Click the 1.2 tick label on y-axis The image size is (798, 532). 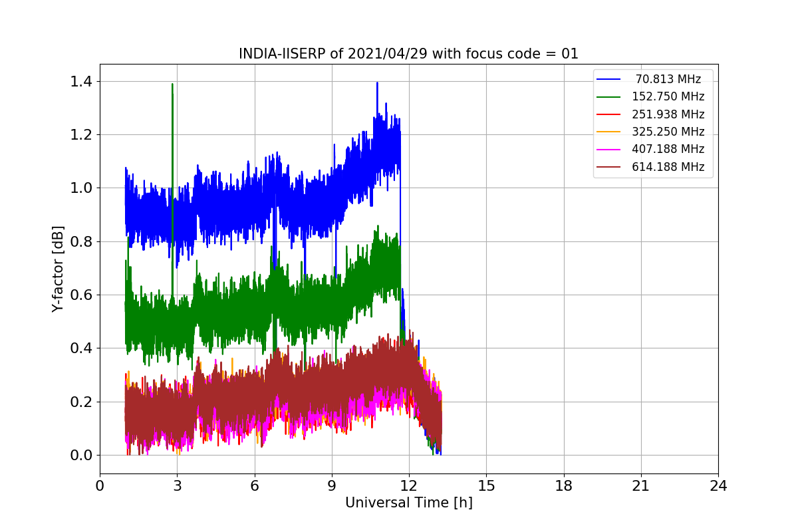coord(81,134)
